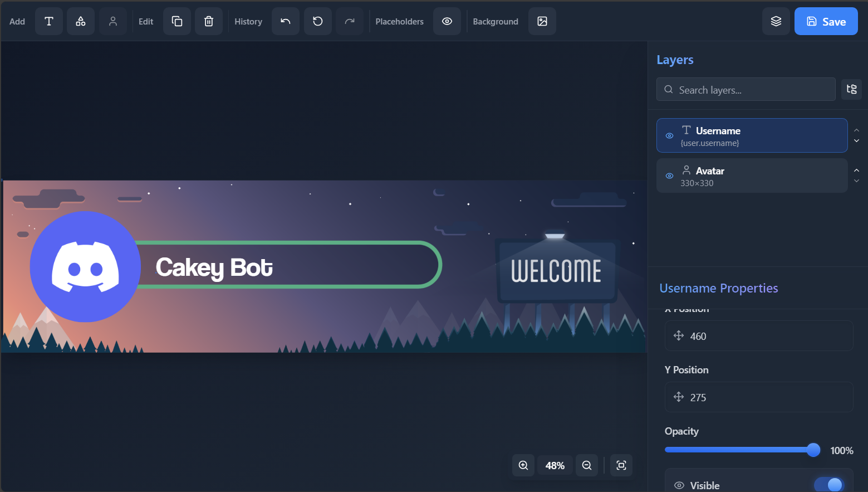This screenshot has height=492, width=868.
Task: Open the background image picker
Action: point(542,21)
